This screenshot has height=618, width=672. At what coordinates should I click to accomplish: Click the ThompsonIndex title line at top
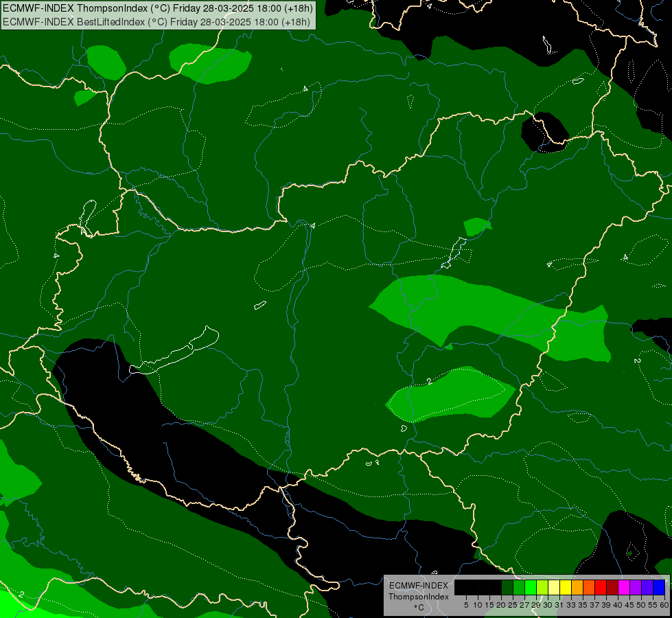click(x=158, y=8)
